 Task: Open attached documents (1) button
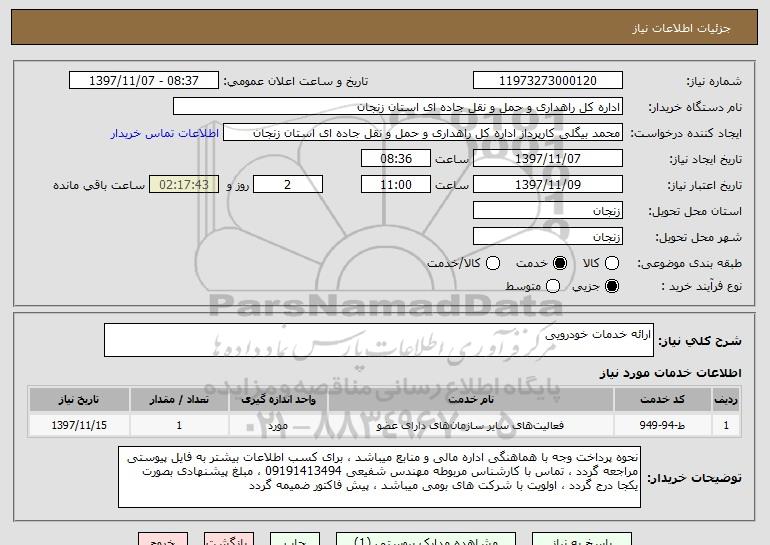tap(426, 539)
